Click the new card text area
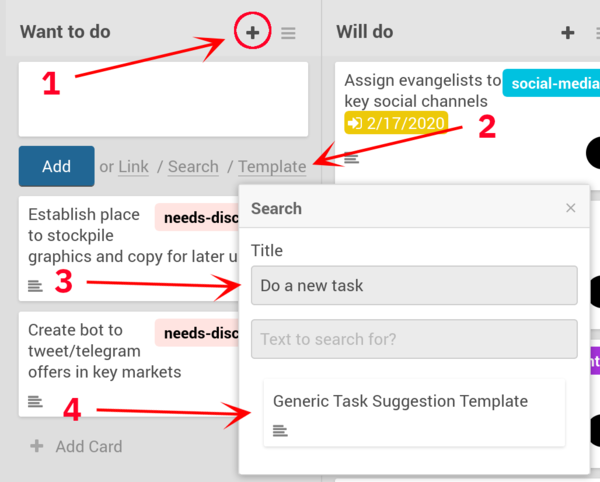The image size is (600, 482). (163, 100)
